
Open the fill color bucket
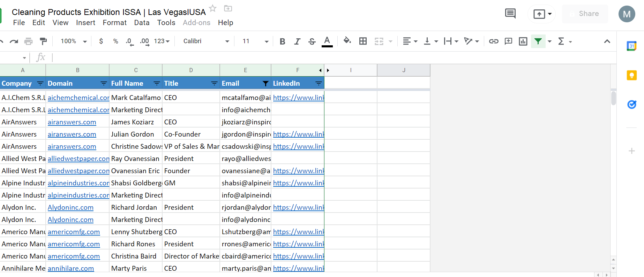click(x=347, y=41)
